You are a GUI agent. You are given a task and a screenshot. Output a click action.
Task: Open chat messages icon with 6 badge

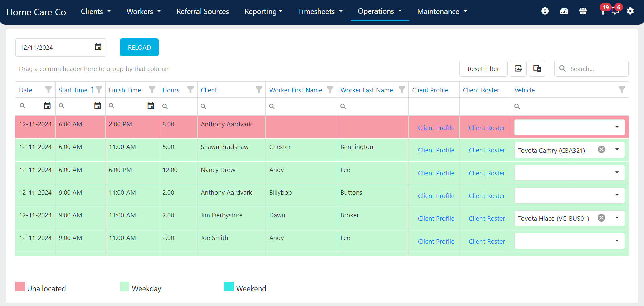pos(616,11)
